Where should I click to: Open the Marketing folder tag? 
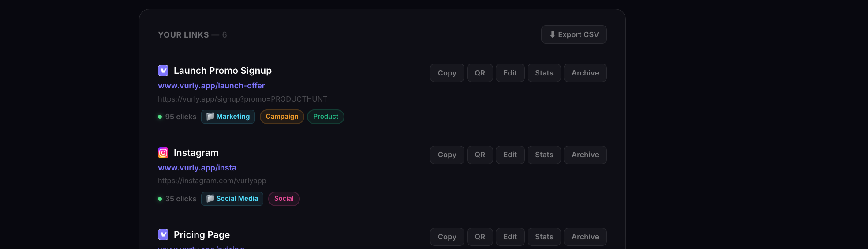(228, 117)
